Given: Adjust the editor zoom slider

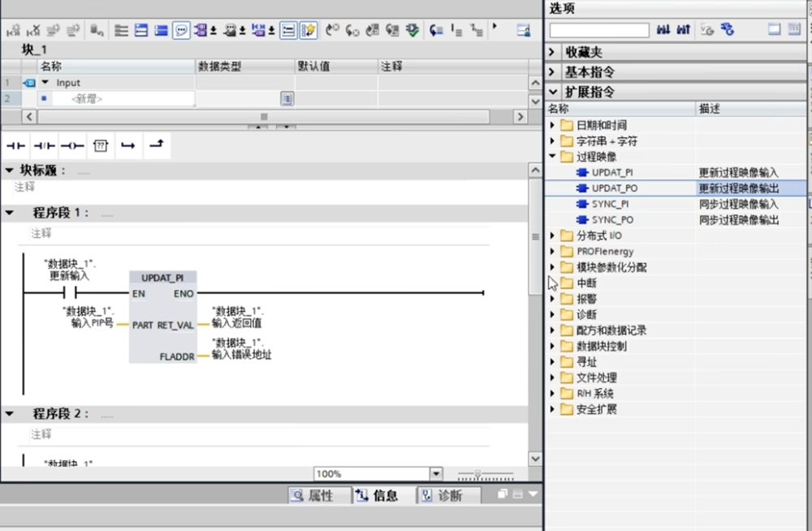Looking at the screenshot, I should tap(478, 473).
